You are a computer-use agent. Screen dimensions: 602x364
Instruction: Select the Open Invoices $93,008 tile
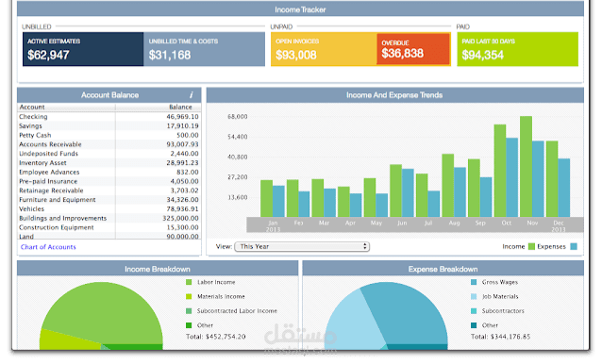324,49
